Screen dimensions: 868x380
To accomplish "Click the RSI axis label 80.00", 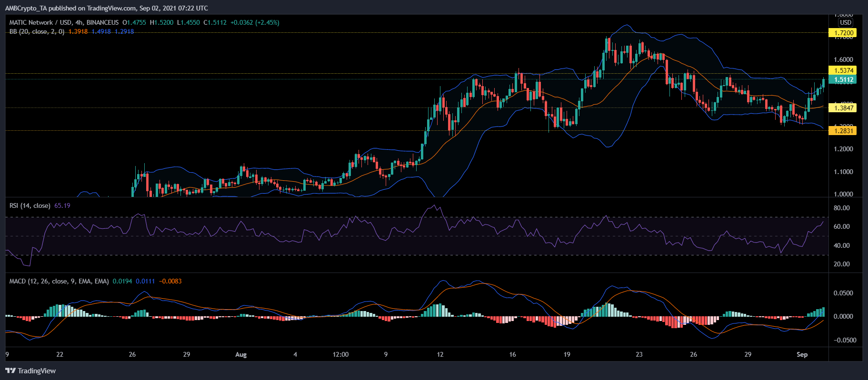I will (x=842, y=208).
